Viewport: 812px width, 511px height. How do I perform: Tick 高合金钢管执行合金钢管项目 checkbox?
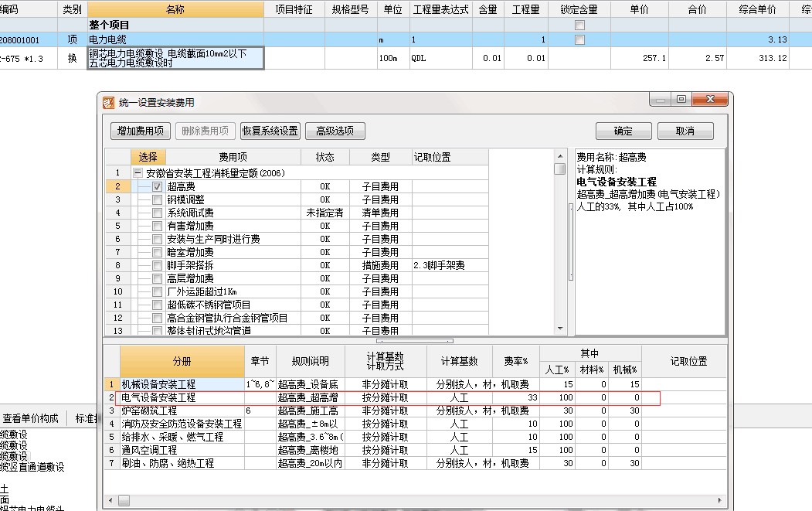(x=158, y=319)
